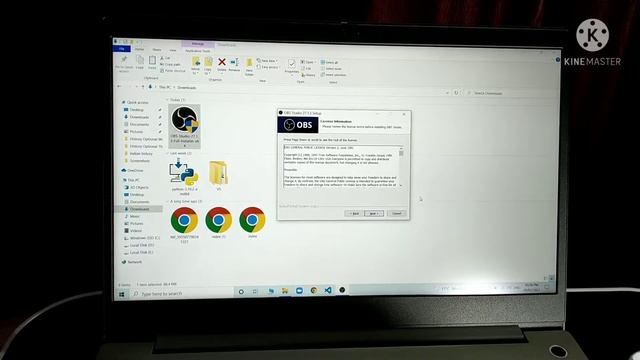Open the Home ribbon tab
640x360 pixels.
click(x=140, y=49)
